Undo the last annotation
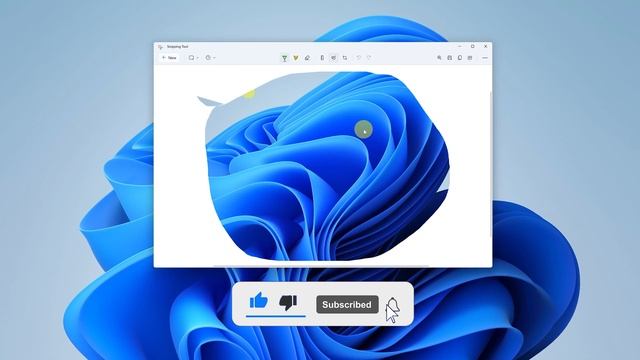Screen dimensions: 640x360 tap(358, 58)
